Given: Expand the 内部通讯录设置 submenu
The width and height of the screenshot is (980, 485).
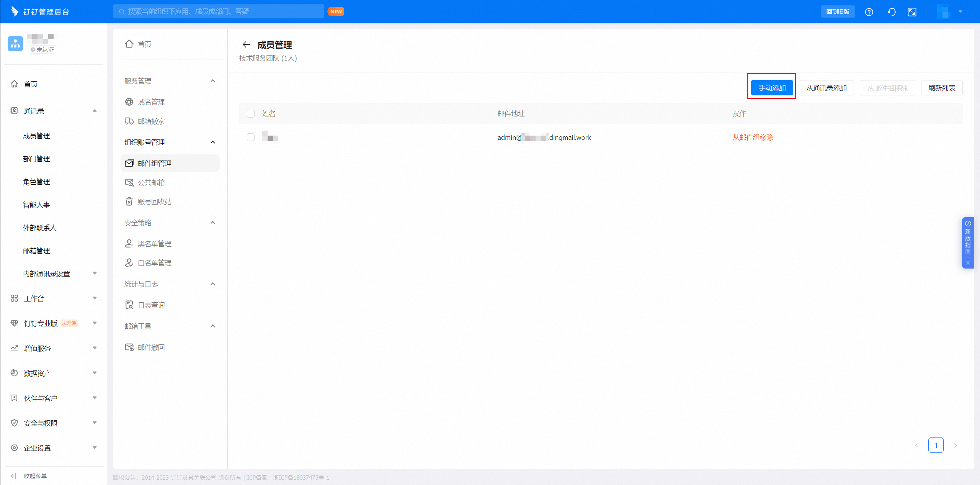Looking at the screenshot, I should [x=95, y=274].
